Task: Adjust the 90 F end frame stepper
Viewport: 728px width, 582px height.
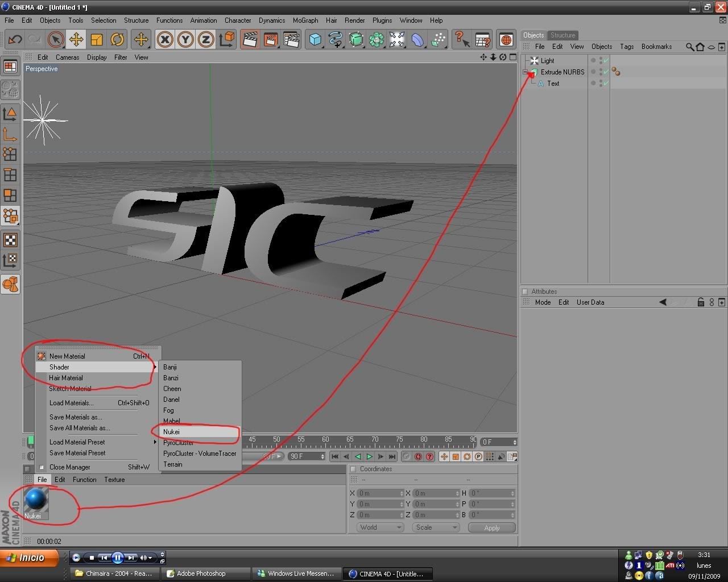Action: coord(322,456)
